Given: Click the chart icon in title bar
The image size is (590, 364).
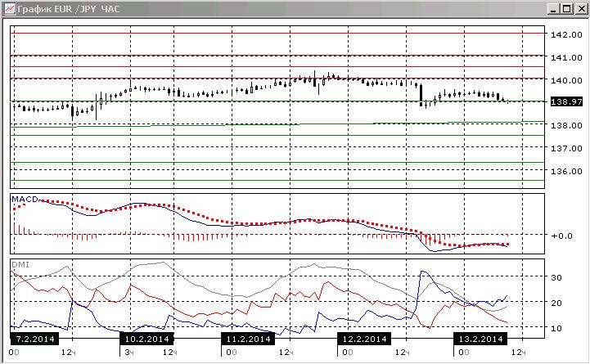Looking at the screenshot, I should point(9,9).
